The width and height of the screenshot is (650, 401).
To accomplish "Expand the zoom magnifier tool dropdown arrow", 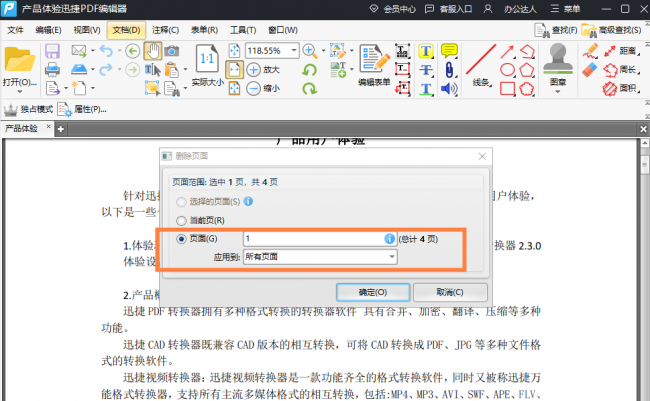I will 323,51.
